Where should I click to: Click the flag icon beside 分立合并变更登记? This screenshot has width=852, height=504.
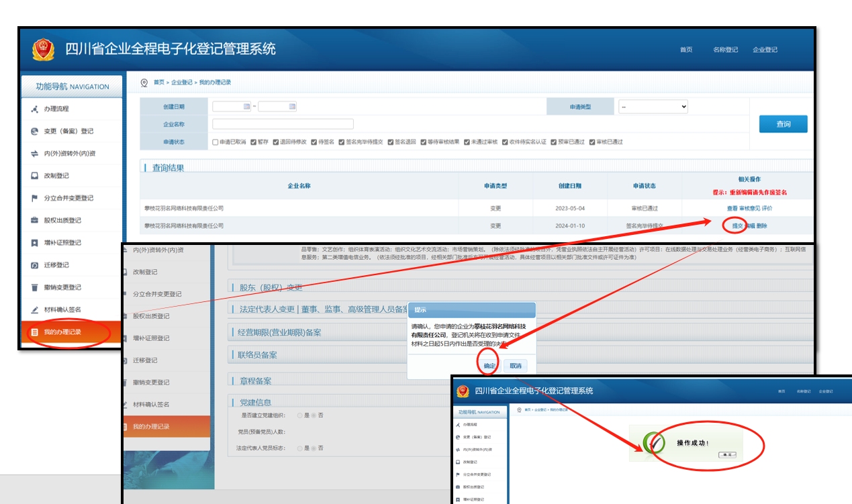pyautogui.click(x=35, y=199)
